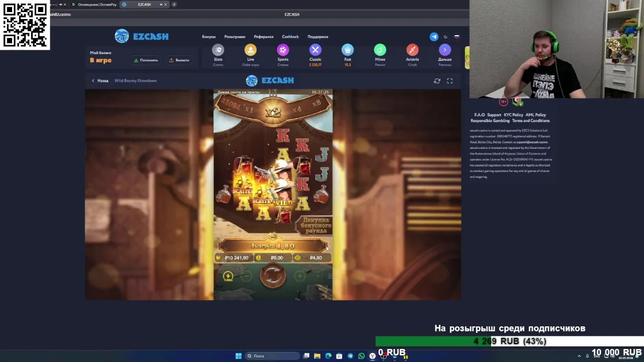This screenshot has height=362, width=644.
Task: Open the AML Policy footer link
Action: [535, 115]
